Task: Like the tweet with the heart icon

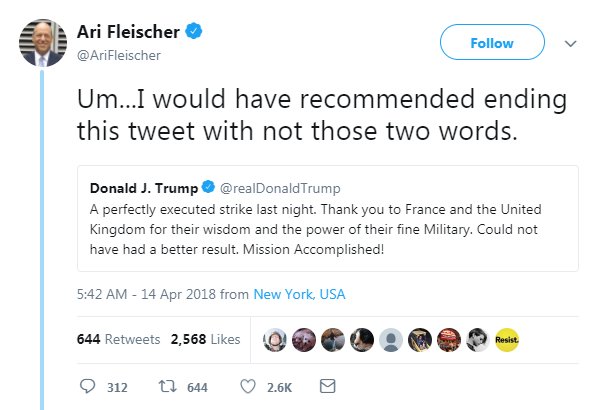Action: pos(248,385)
